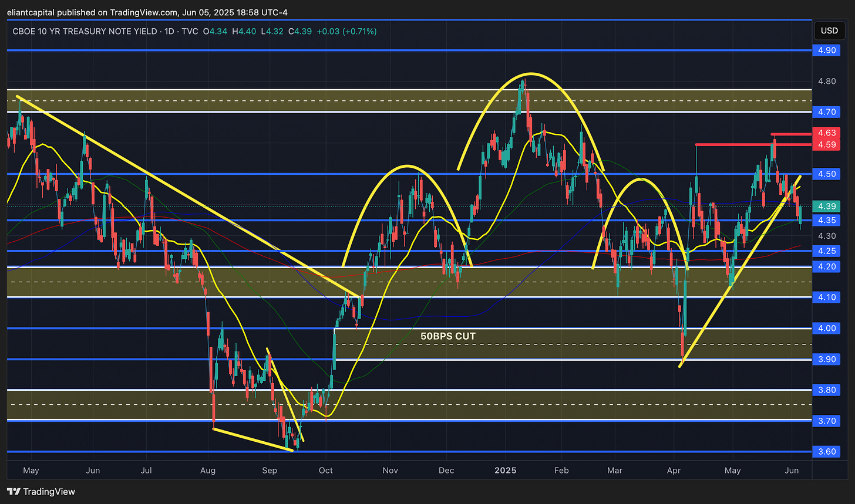Image resolution: width=855 pixels, height=504 pixels.
Task: Click the Mar label on time axis
Action: click(x=615, y=471)
